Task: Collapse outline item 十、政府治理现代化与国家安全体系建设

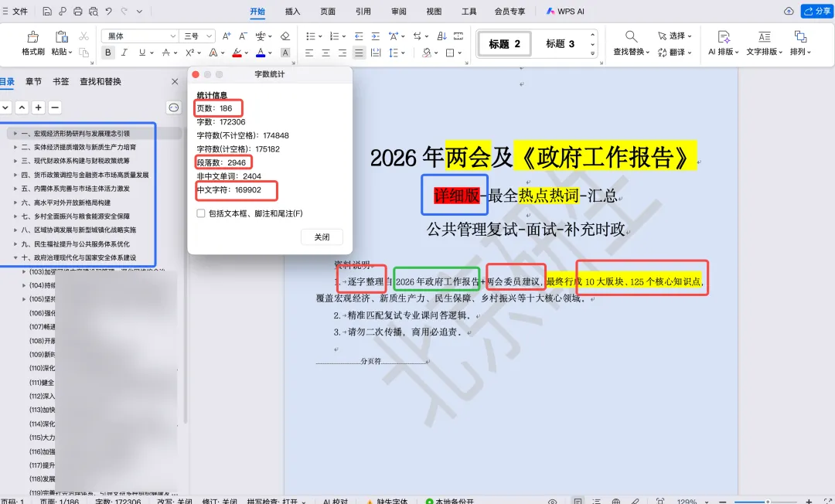Action: click(x=15, y=257)
